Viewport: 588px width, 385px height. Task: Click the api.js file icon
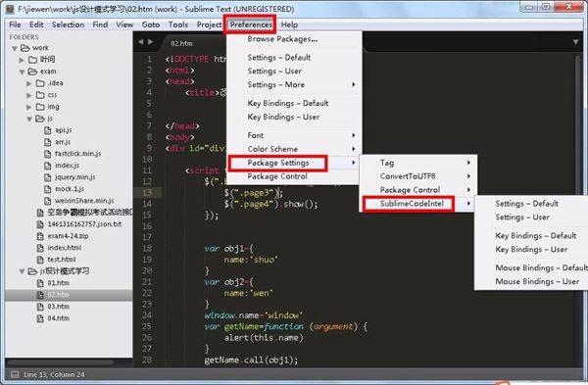tap(48, 130)
